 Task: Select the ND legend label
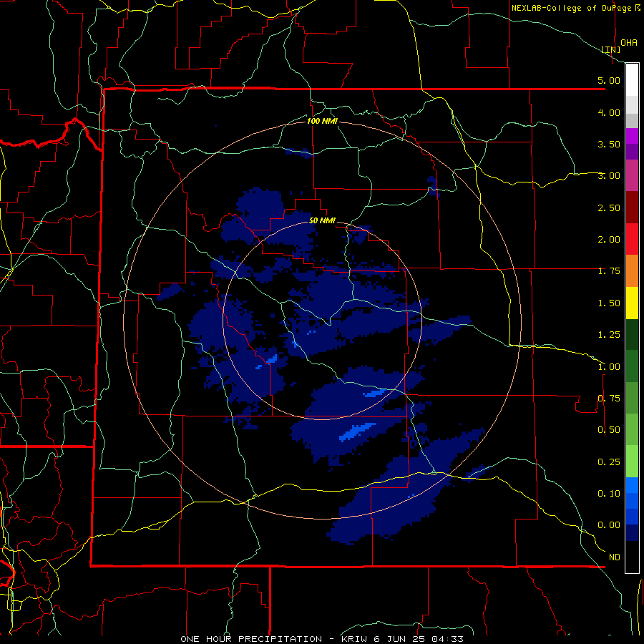pos(615,557)
